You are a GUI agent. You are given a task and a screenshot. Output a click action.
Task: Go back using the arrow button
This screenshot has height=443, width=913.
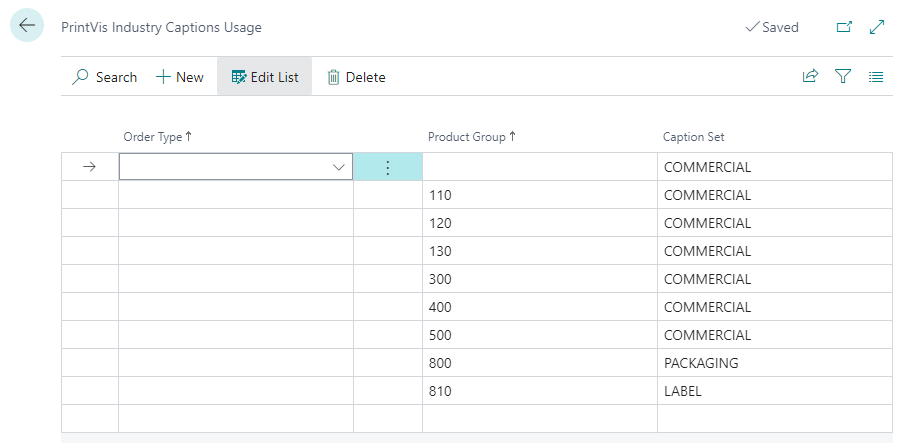(27, 26)
